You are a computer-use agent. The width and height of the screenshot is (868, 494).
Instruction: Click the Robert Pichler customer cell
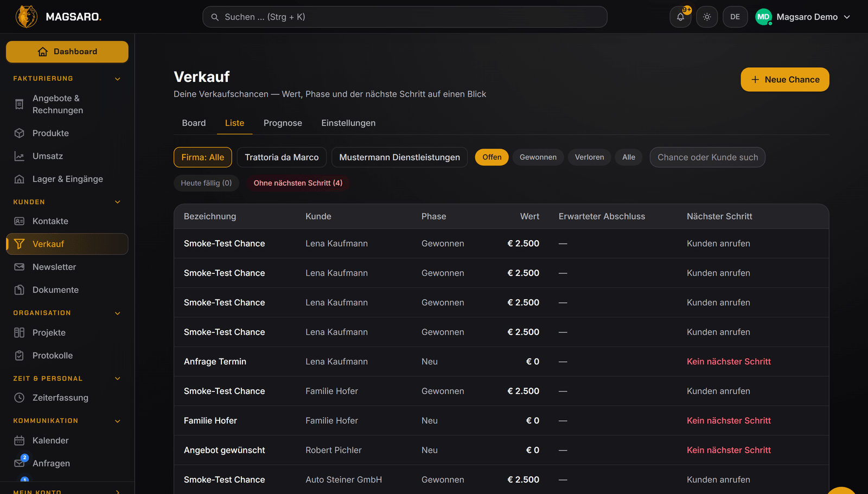point(333,450)
